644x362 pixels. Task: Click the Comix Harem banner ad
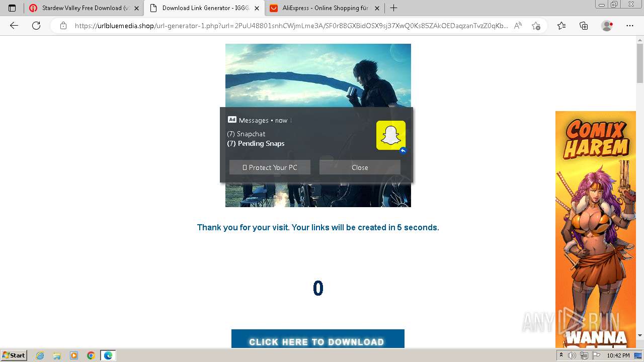click(595, 229)
